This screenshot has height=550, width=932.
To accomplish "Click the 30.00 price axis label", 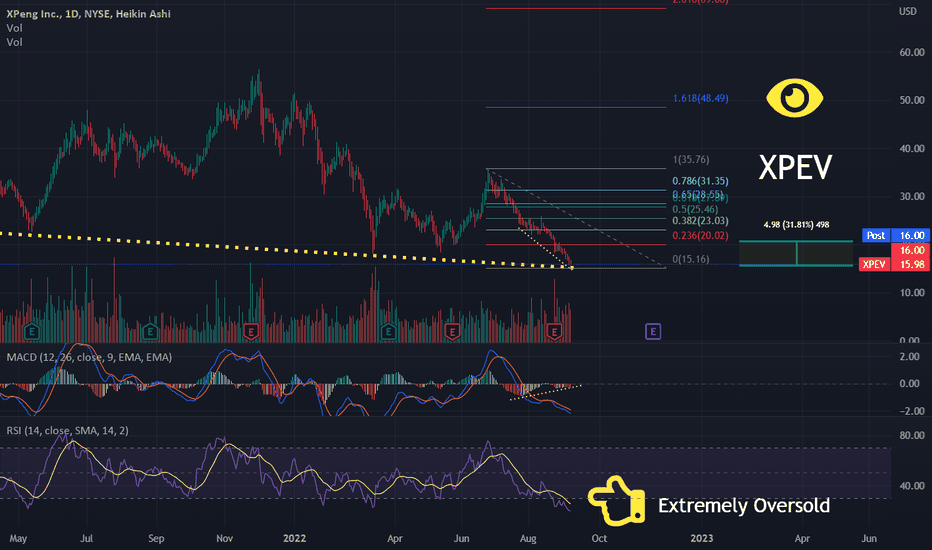I will [912, 196].
